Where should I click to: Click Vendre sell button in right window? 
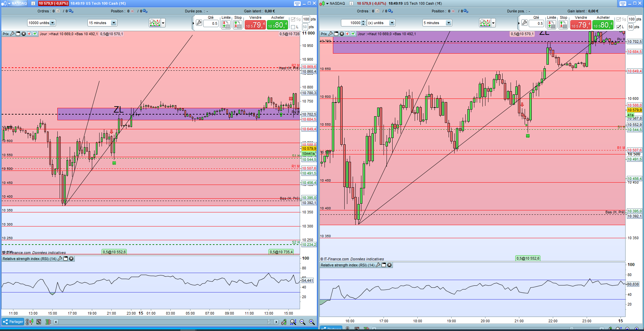coord(581,25)
